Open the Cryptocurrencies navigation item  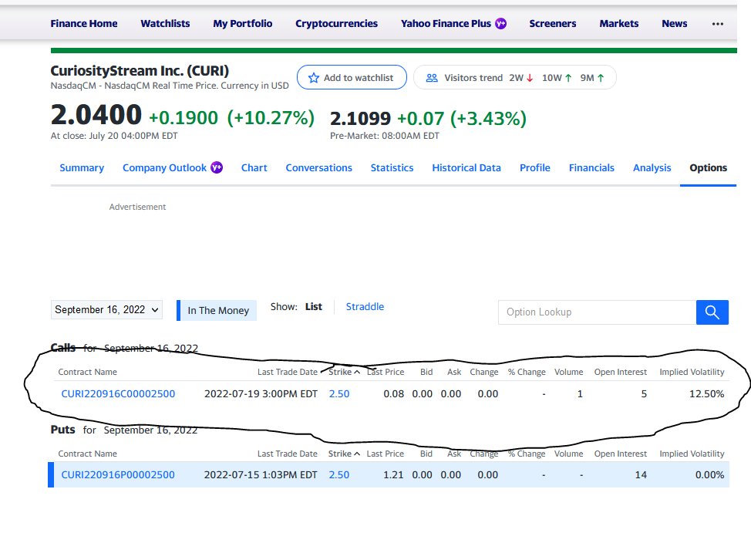(337, 23)
